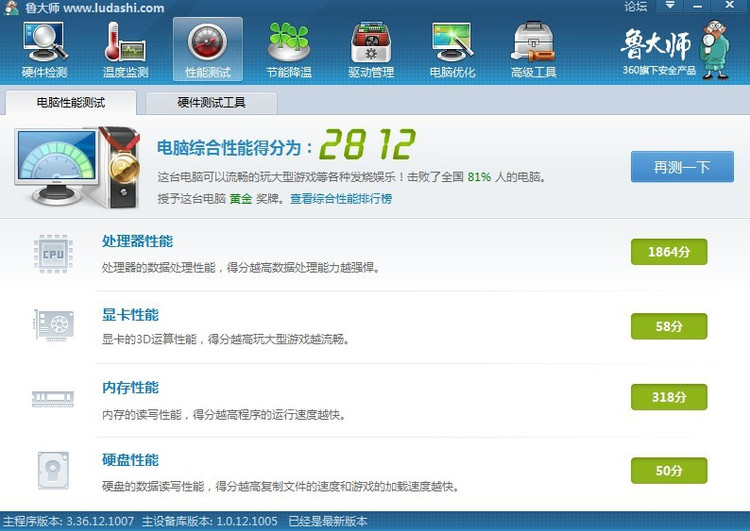Click the hard disk icon
Viewport: 750px width, 531px height.
pos(53,471)
